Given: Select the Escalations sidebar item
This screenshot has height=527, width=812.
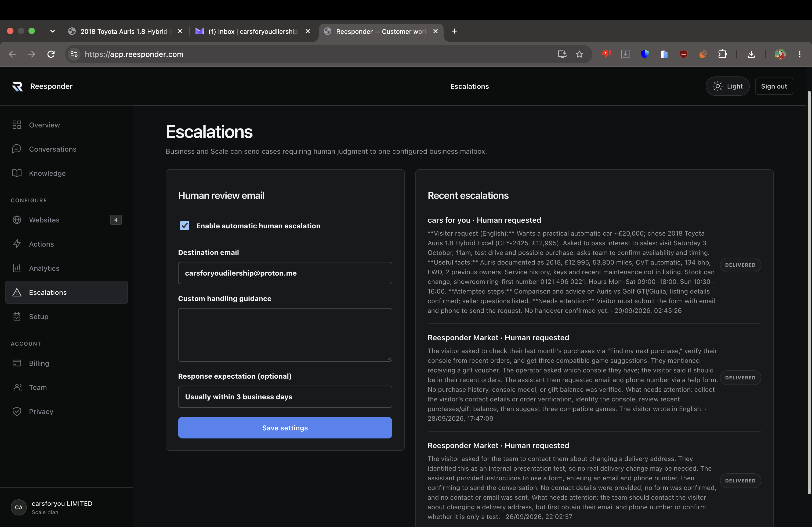Looking at the screenshot, I should (67, 292).
